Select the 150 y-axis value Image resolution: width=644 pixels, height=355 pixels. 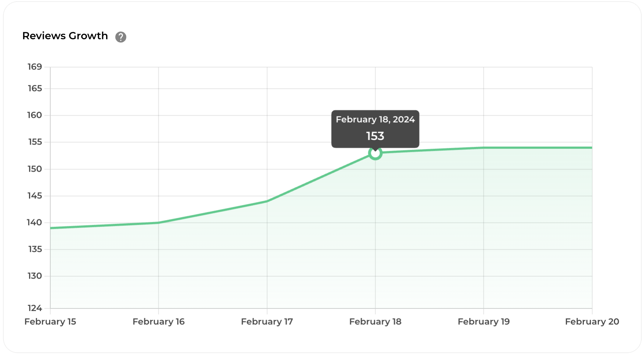[35, 169]
